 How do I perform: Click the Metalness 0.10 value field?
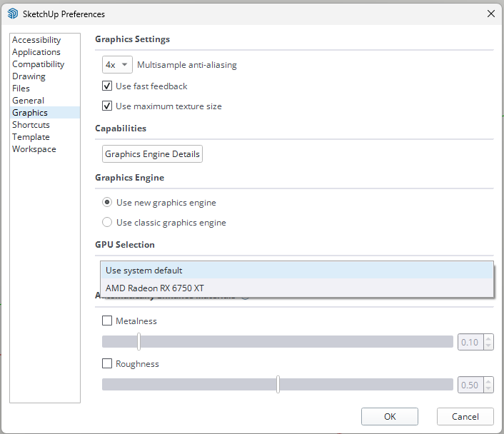(x=470, y=343)
